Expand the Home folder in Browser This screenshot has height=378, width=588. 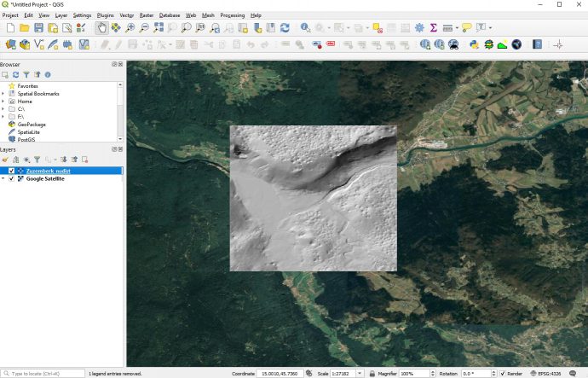coord(3,102)
